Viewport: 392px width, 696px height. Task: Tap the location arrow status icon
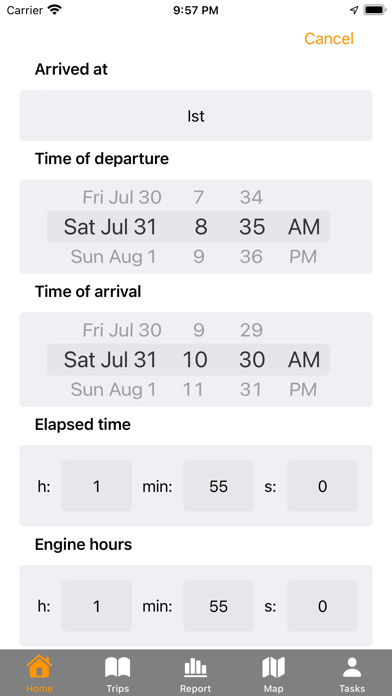(x=354, y=10)
